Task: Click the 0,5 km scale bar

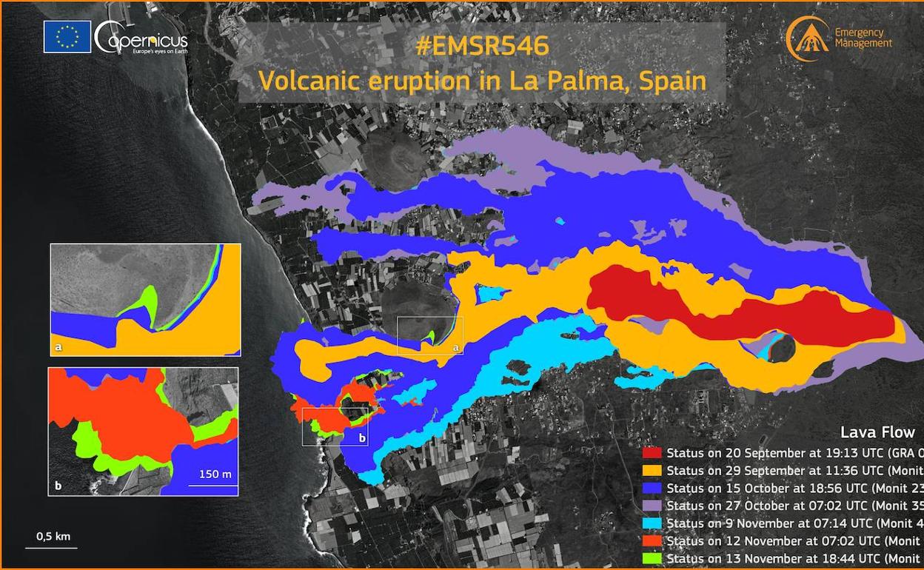Action: (51, 542)
